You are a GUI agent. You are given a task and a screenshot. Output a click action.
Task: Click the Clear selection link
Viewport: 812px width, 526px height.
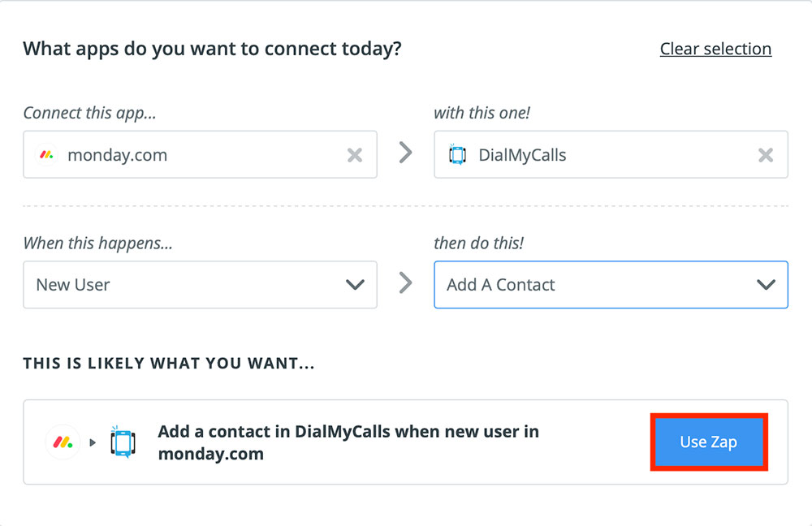coord(715,49)
